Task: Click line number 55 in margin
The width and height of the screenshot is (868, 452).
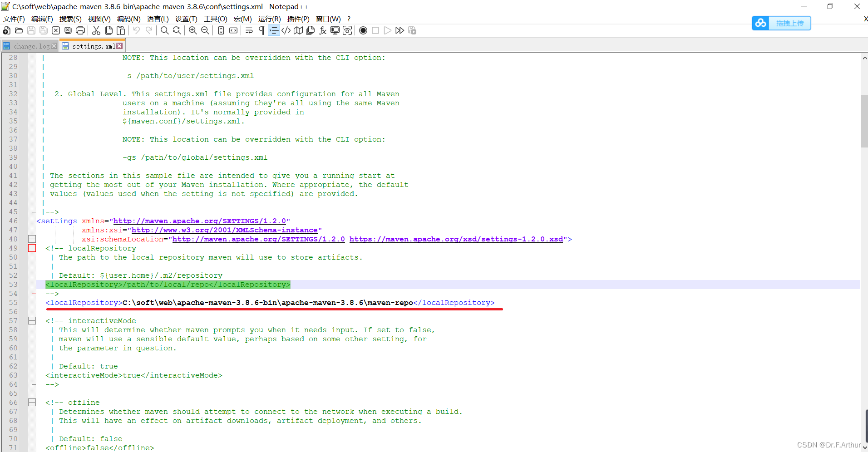Action: click(x=13, y=303)
